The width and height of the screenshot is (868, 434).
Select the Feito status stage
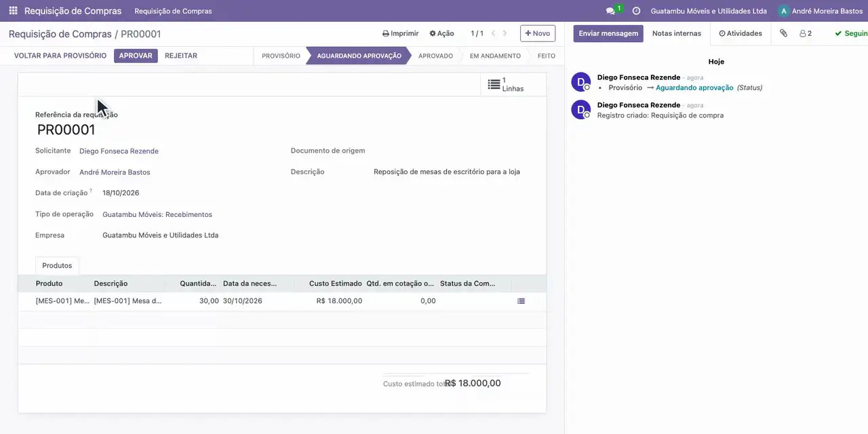(x=546, y=56)
